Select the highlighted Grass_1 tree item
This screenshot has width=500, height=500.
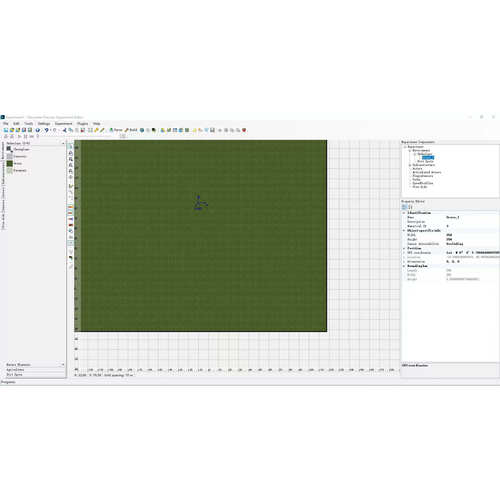coord(428,158)
